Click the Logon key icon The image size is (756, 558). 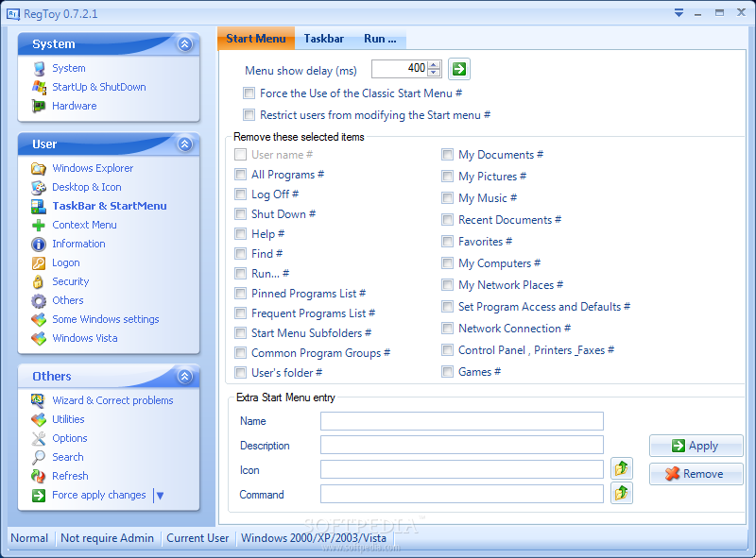39,263
